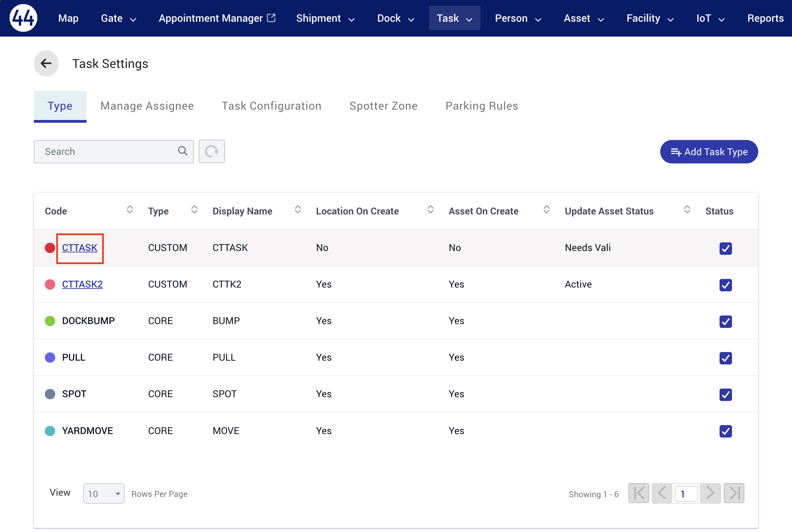792x532 pixels.
Task: Click the pink CTTASK2 color dot
Action: pyautogui.click(x=50, y=284)
